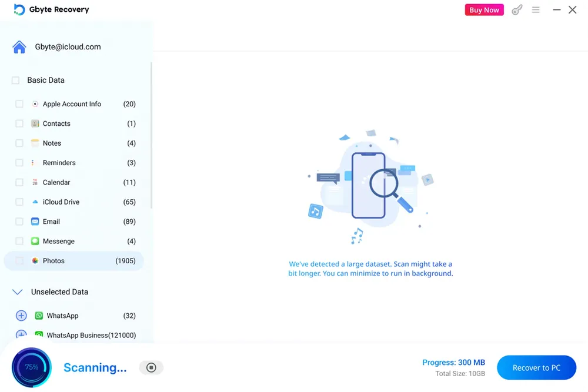Check the Contacts checkbox
The image size is (588, 392).
(x=19, y=123)
